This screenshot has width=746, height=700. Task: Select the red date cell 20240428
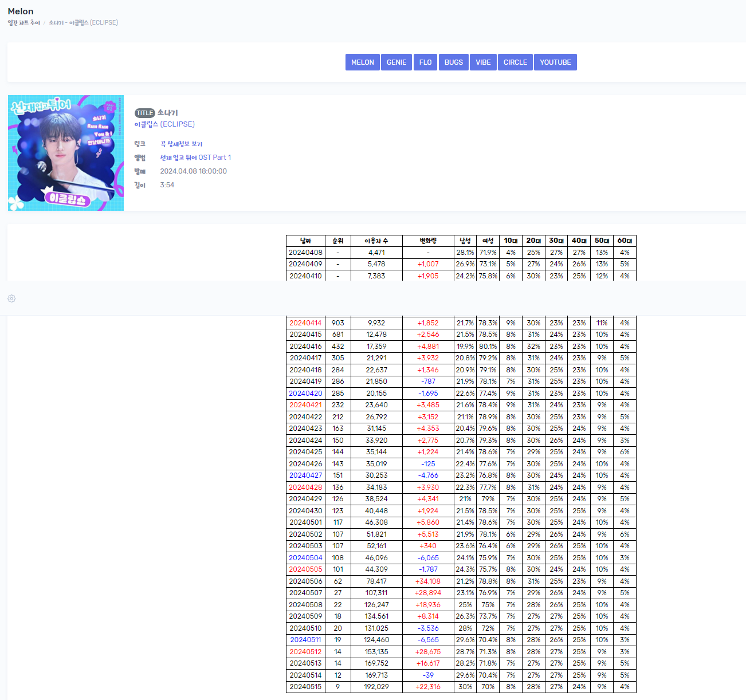pos(305,487)
